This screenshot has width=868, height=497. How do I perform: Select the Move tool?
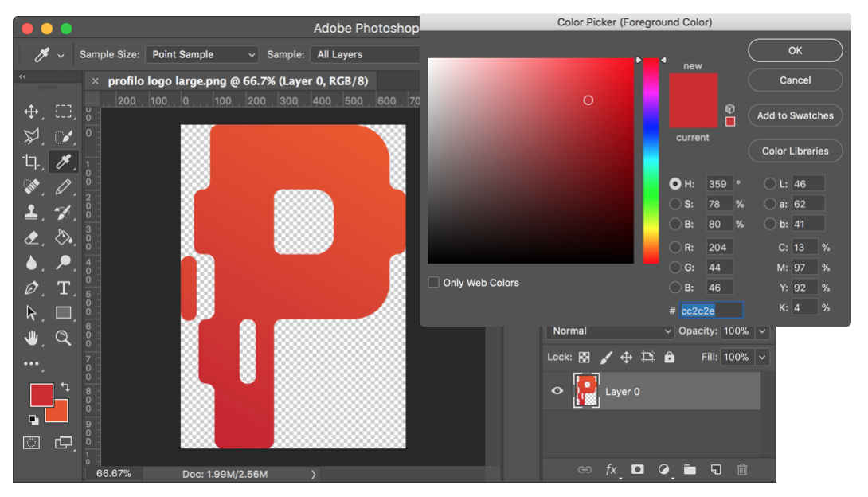31,112
